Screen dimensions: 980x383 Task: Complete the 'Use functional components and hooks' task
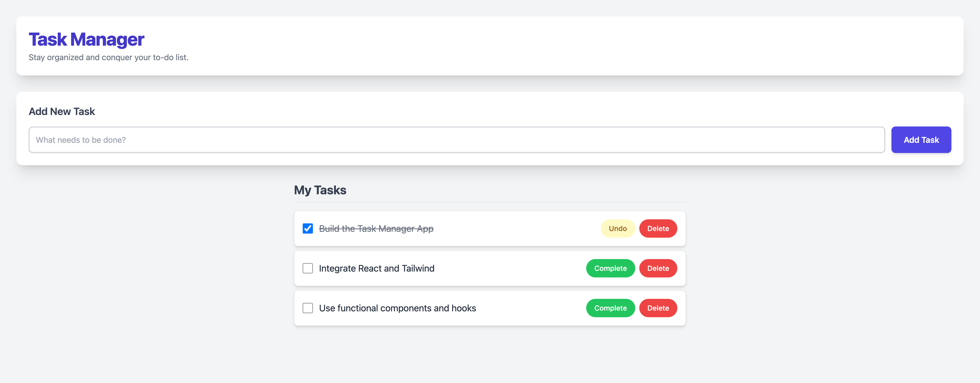click(x=610, y=308)
